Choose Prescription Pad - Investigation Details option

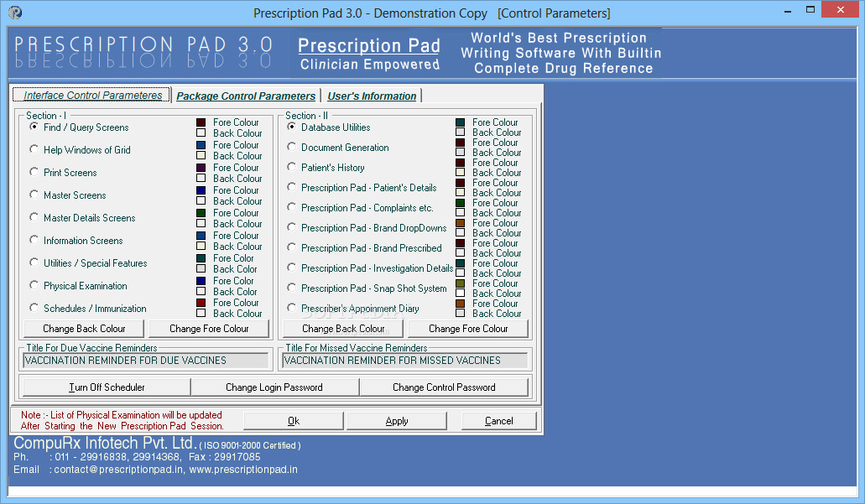tap(292, 268)
